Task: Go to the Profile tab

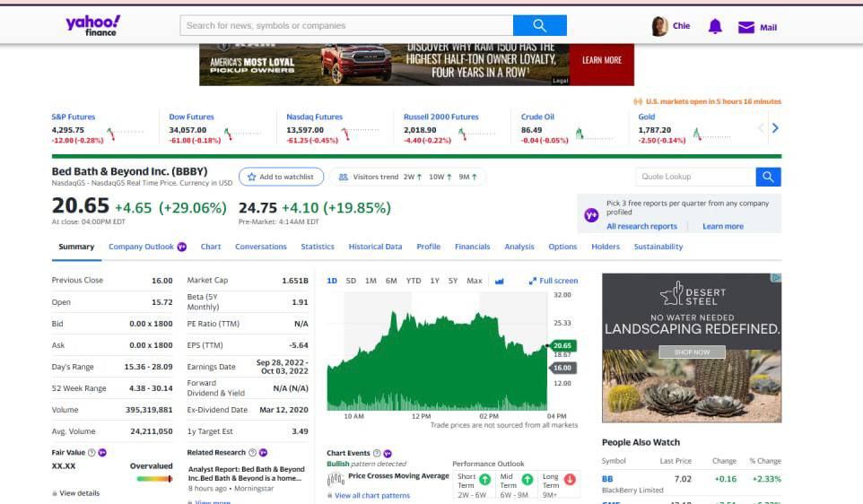Action: click(x=429, y=247)
